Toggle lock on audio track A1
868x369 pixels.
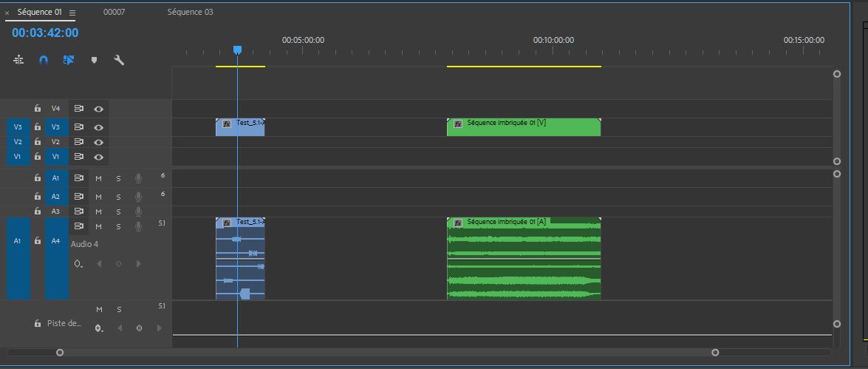pos(38,178)
